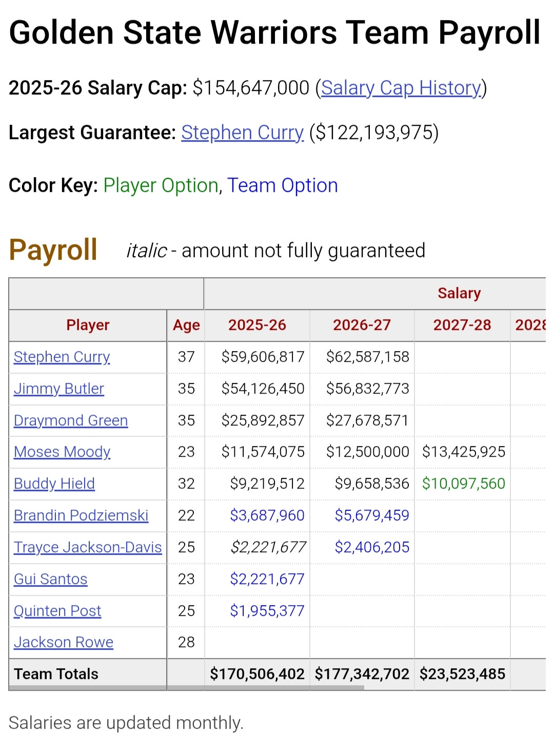Click on Quinten Post's name
The image size is (554, 756).
(x=57, y=611)
